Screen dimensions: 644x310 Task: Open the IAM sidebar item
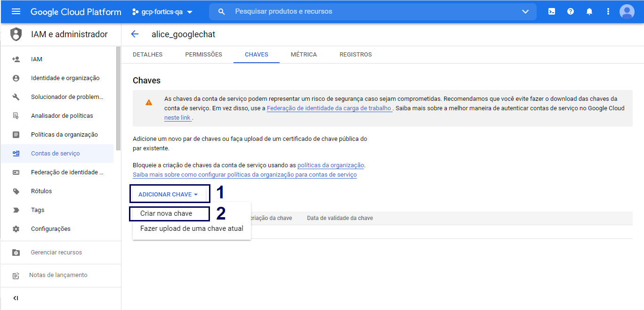tap(57, 59)
